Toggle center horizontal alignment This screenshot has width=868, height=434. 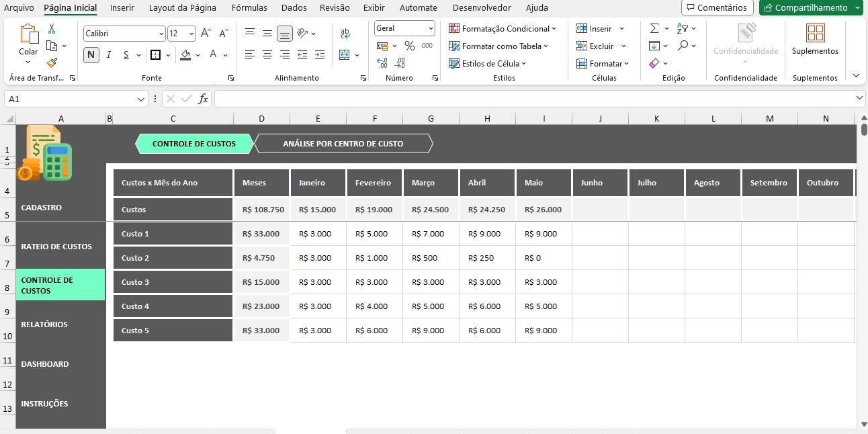[x=267, y=55]
